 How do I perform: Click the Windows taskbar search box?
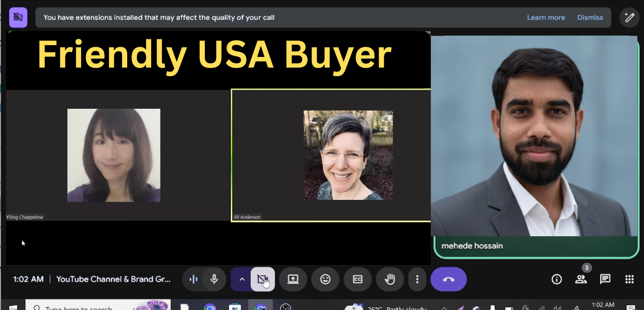(x=98, y=305)
